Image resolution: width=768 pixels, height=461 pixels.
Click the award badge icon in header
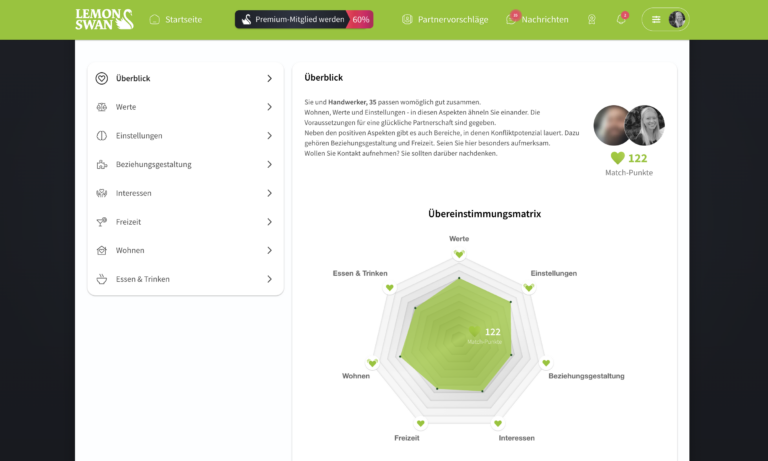[592, 20]
